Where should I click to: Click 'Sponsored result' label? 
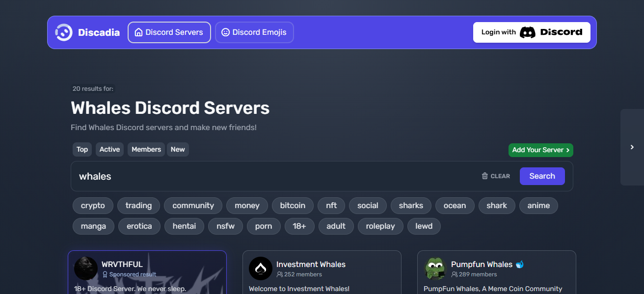[x=133, y=274]
